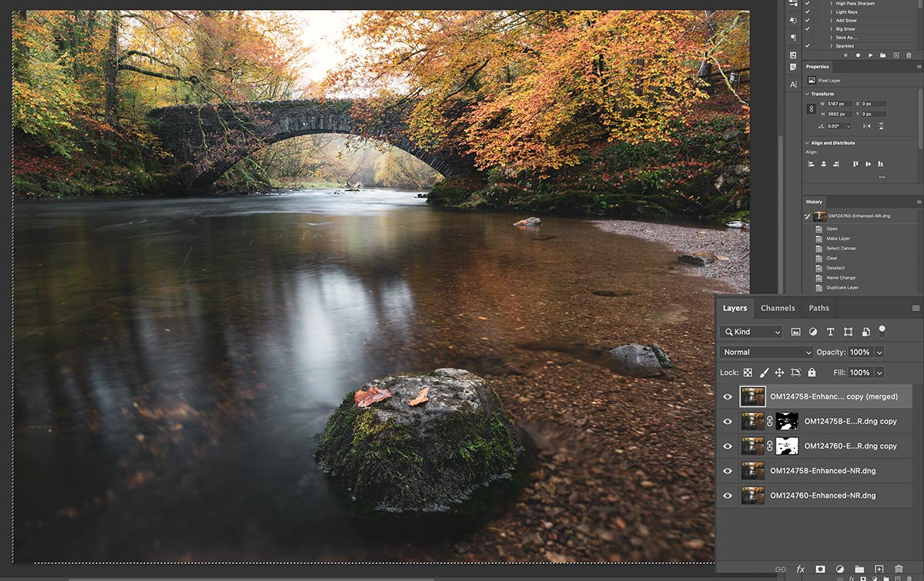Uncheck the Sparkles action checkbox
Image resolution: width=924 pixels, height=581 pixels.
[x=807, y=46]
